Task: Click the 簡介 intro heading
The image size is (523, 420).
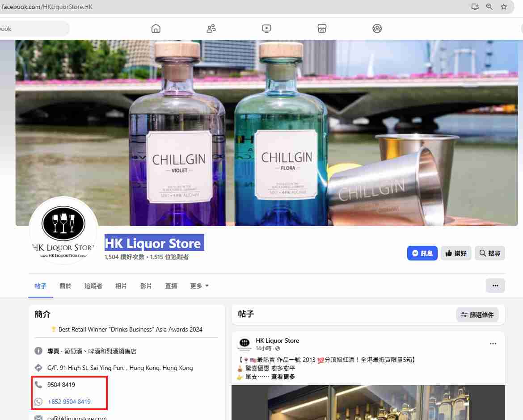Action: click(x=43, y=314)
